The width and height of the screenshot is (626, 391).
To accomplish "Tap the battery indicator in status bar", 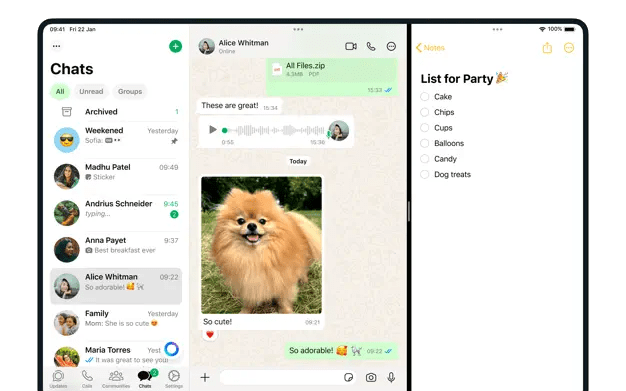I will (x=570, y=29).
